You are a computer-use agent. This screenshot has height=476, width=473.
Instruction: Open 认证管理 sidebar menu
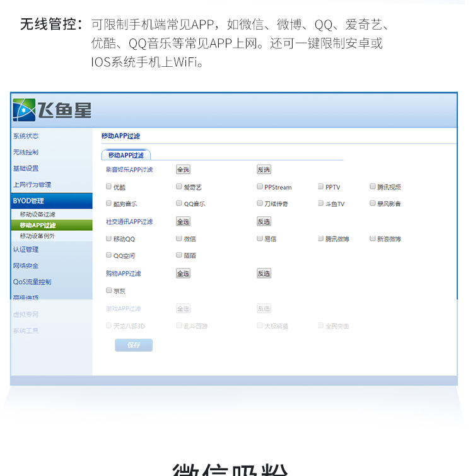pos(25,250)
